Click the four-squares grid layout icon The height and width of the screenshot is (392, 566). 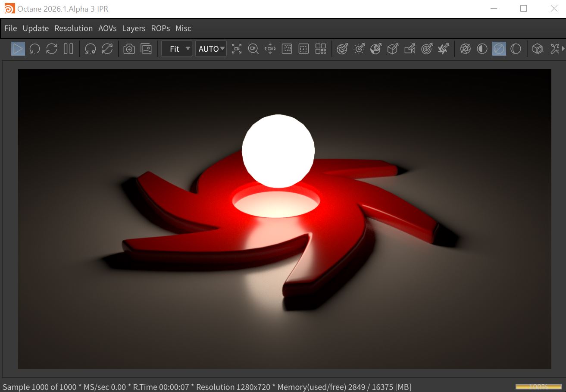click(320, 49)
